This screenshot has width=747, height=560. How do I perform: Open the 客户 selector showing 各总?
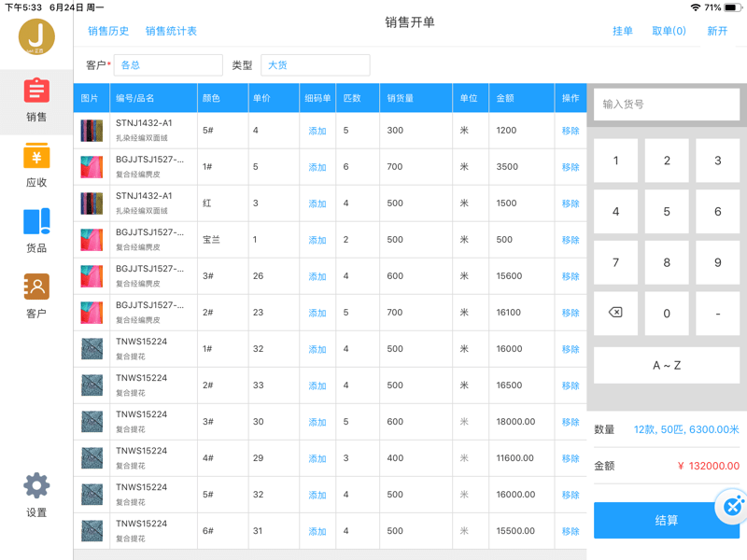(168, 65)
